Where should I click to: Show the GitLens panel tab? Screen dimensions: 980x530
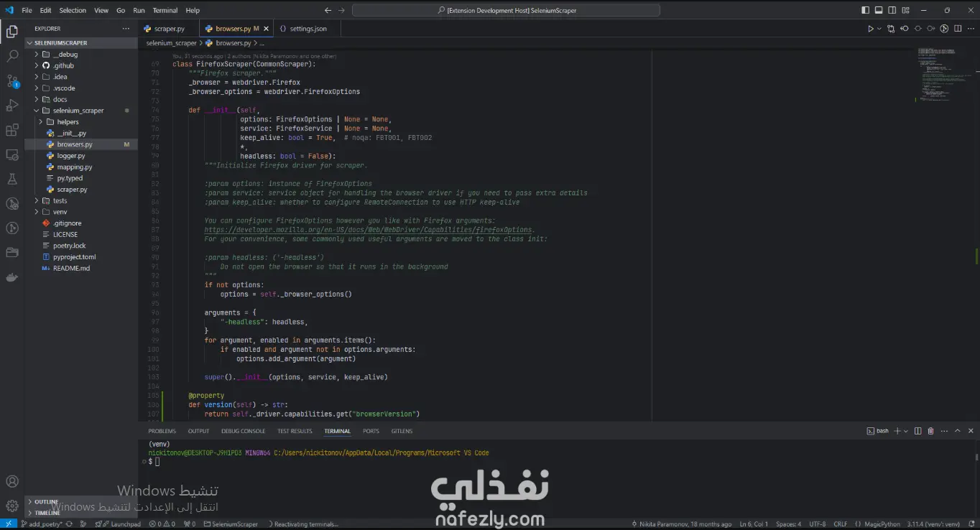402,431
